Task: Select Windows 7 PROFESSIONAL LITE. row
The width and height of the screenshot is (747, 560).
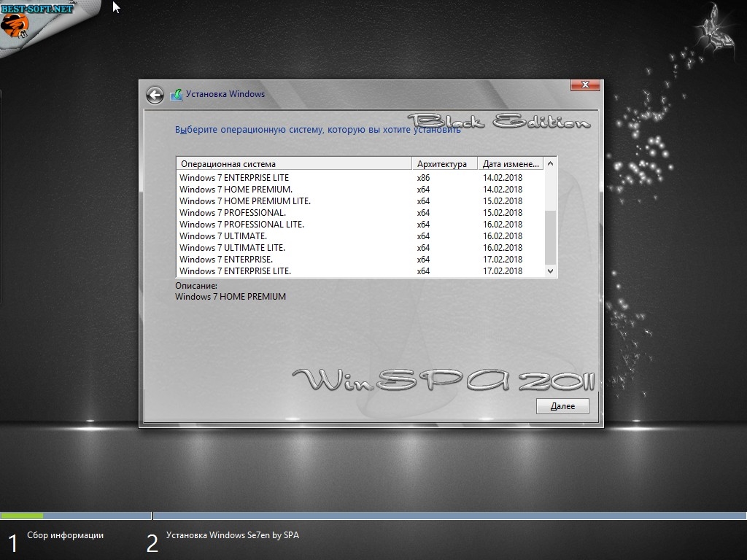Action: (360, 225)
